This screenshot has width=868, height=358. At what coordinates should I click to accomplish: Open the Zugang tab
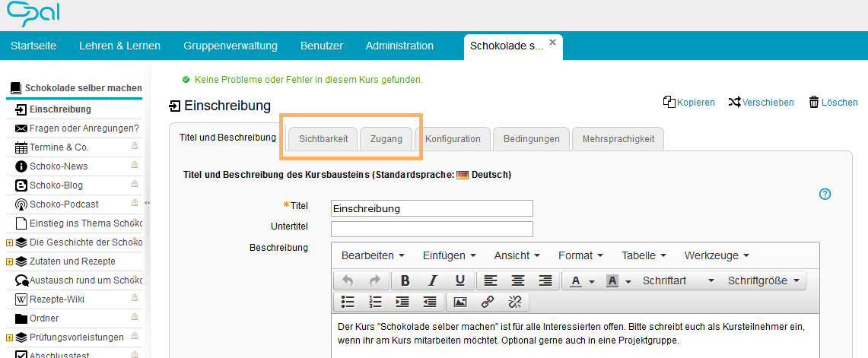(x=386, y=139)
